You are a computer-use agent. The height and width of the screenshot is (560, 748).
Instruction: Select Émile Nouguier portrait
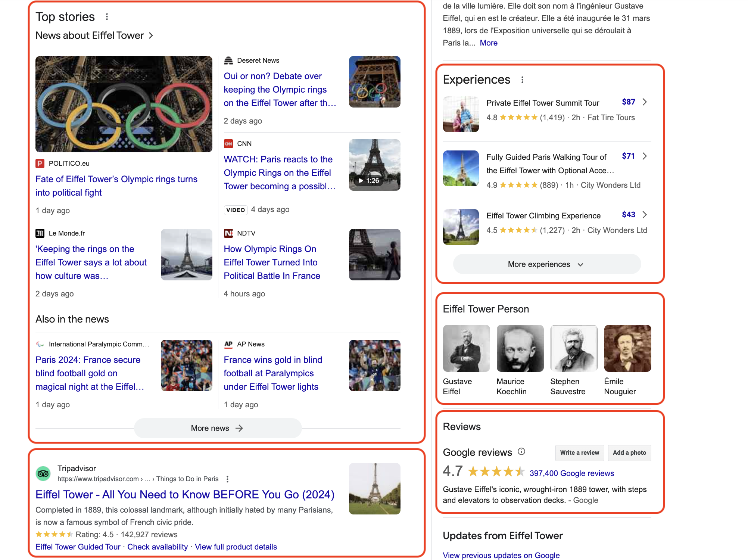click(627, 348)
